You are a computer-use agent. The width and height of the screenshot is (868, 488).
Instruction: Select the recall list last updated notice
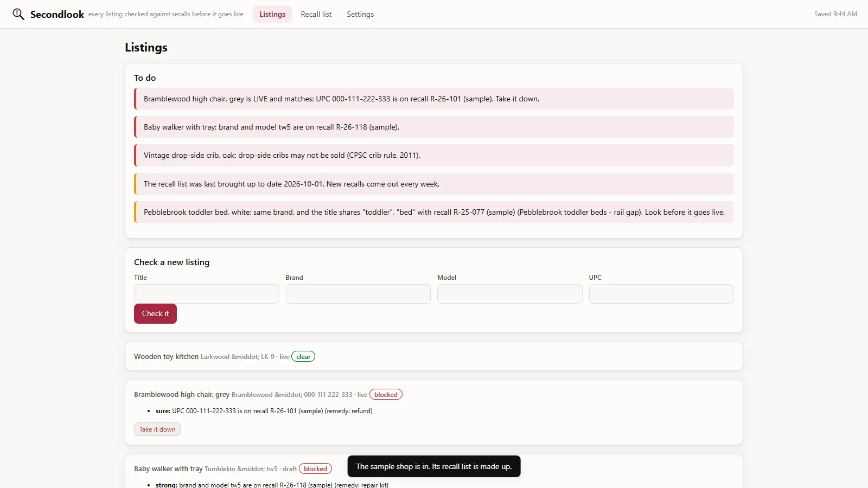434,184
